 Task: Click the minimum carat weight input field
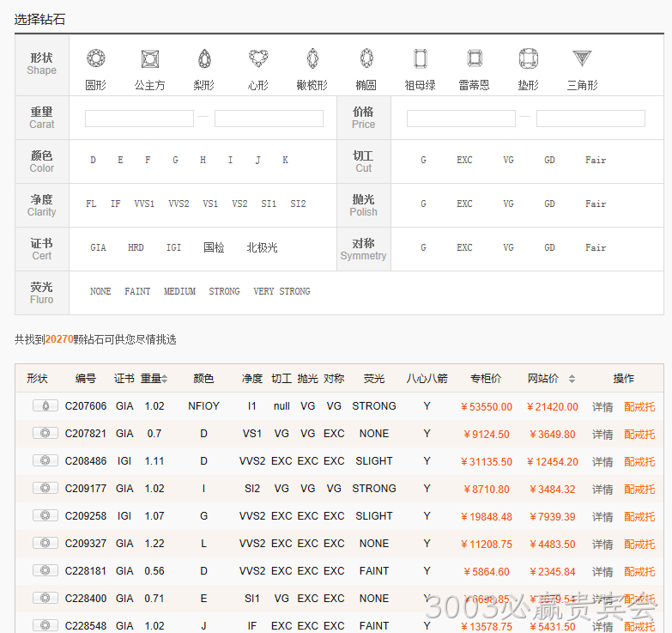139,119
